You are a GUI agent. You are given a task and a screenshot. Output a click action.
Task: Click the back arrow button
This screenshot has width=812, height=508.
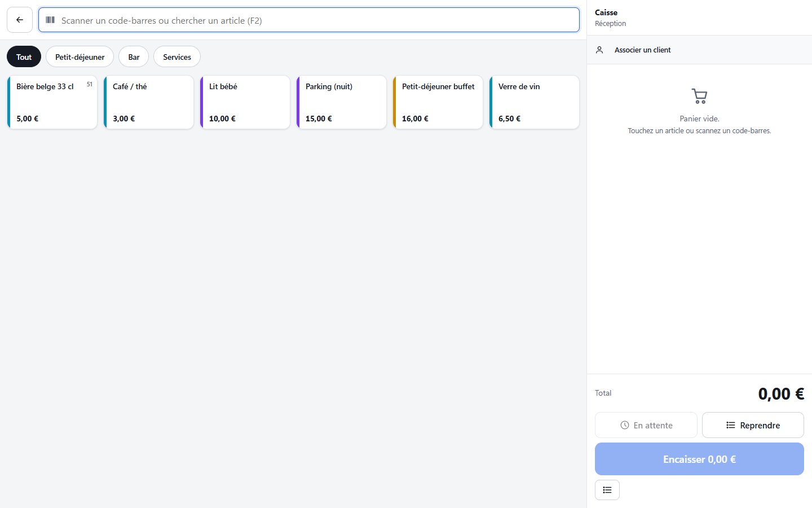coord(20,20)
